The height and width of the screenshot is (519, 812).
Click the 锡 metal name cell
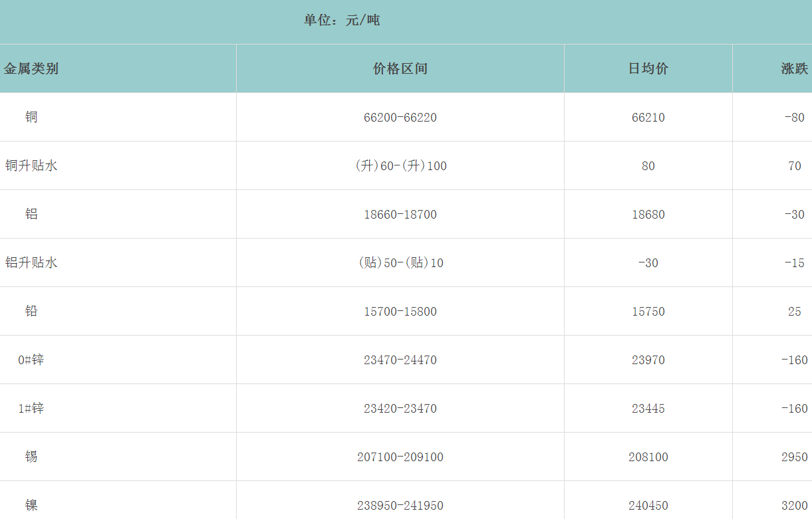(x=31, y=457)
